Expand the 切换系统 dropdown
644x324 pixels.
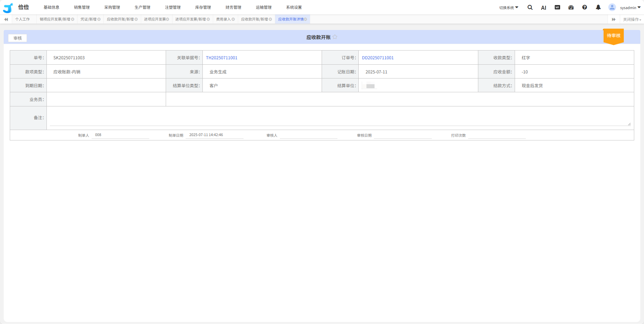point(509,8)
